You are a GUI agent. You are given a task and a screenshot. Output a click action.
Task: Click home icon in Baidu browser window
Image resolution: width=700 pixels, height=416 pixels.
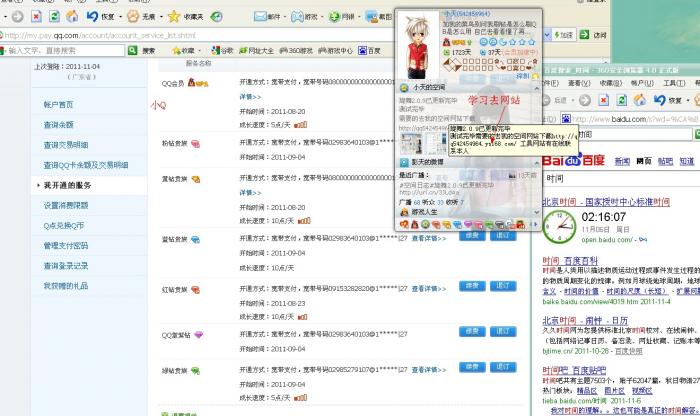click(x=639, y=100)
